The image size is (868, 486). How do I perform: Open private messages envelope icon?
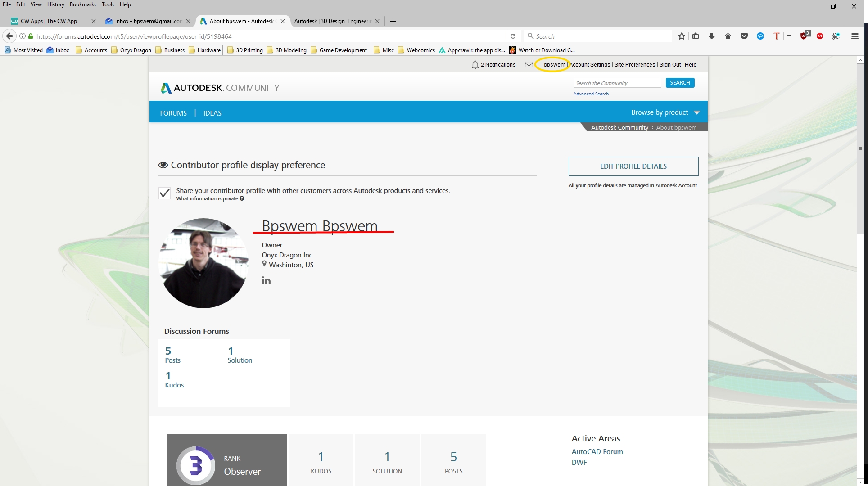529,65
